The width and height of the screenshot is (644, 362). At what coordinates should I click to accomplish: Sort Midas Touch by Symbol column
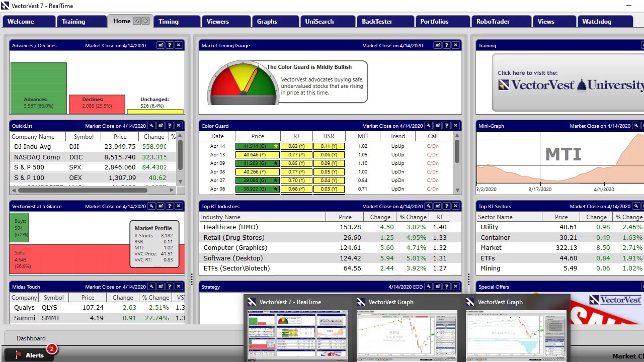[x=53, y=298]
